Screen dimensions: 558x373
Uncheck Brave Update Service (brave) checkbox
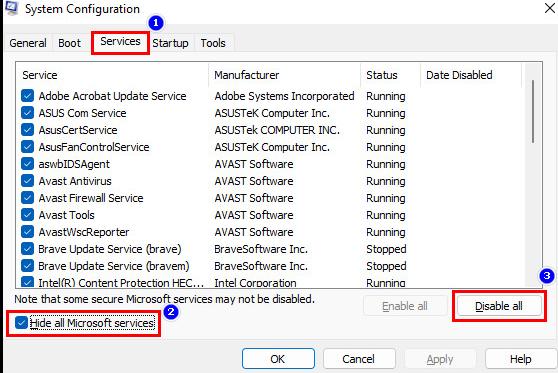click(27, 249)
